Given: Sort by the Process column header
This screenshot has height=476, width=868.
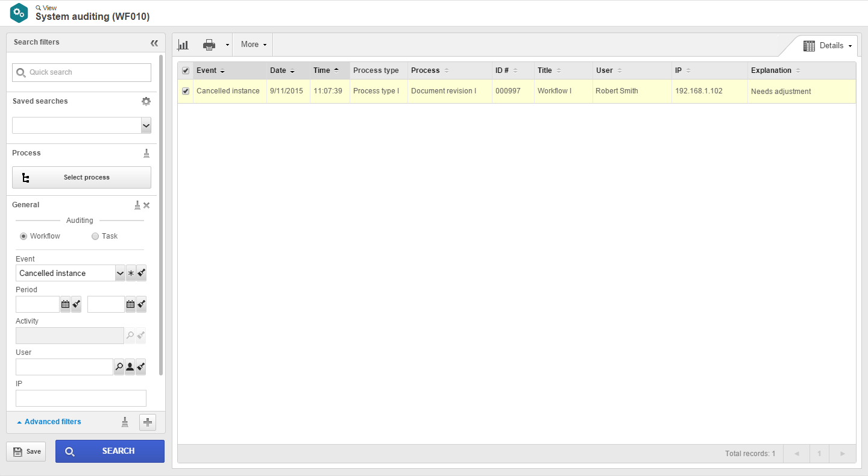Looking at the screenshot, I should coord(450,70).
